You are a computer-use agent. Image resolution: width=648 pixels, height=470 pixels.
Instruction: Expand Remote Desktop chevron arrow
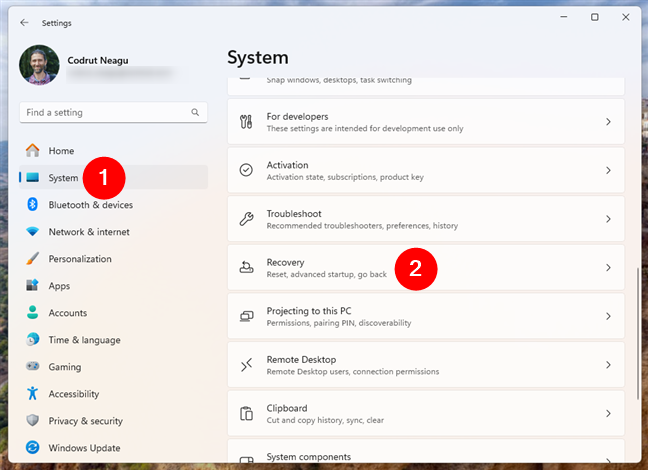pos(608,365)
